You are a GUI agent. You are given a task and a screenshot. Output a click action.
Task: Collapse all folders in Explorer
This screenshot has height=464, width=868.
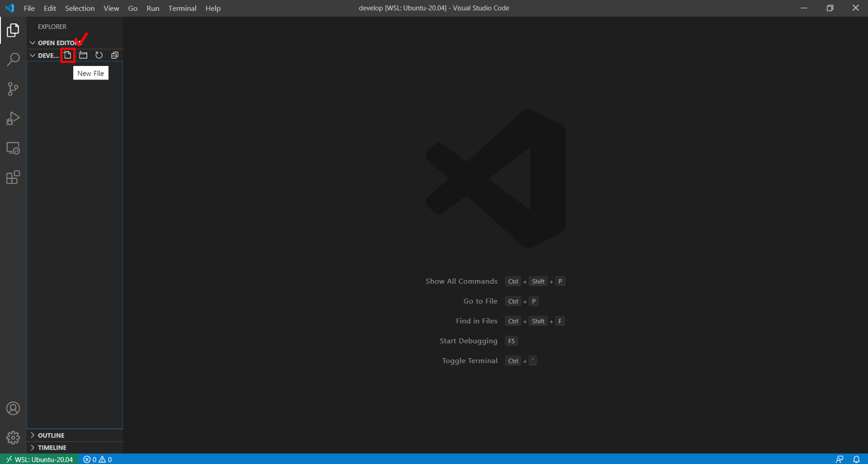115,55
